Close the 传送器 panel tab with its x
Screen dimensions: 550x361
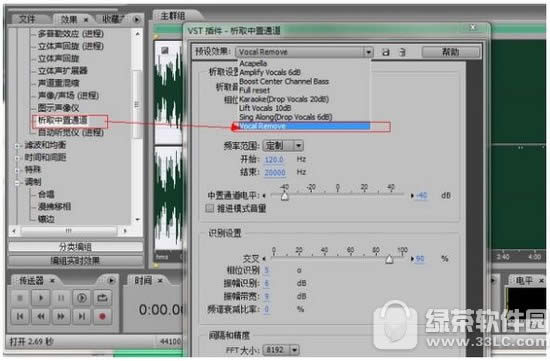pos(52,281)
